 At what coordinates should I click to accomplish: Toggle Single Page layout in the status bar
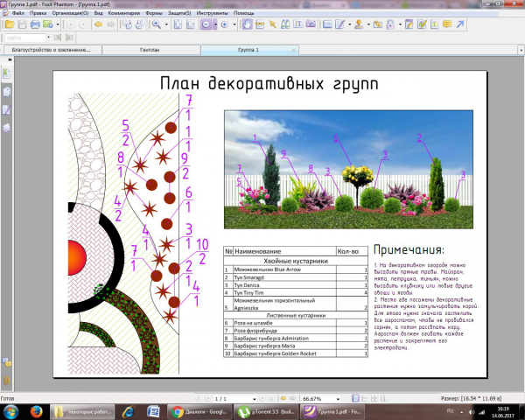coord(355,399)
